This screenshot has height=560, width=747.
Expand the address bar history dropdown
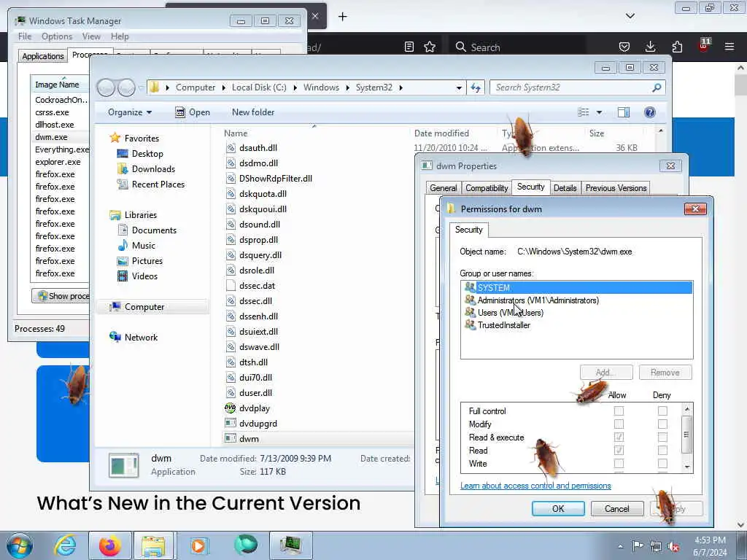459,87
